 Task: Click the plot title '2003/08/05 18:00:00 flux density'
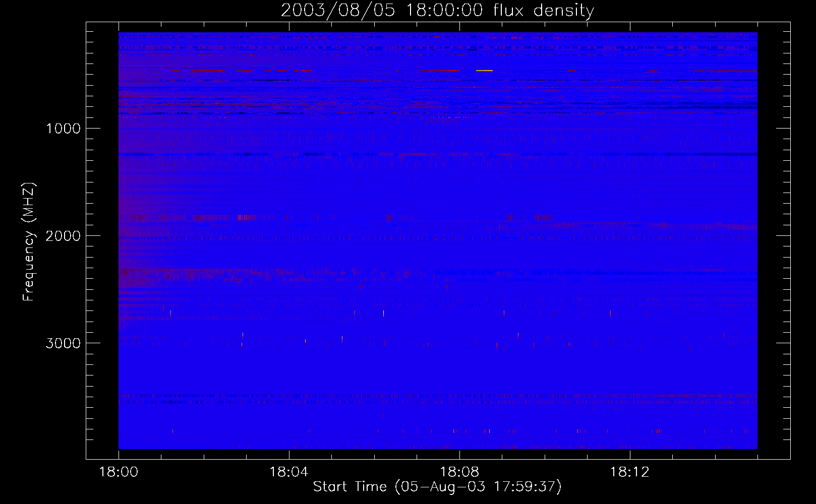click(x=437, y=11)
